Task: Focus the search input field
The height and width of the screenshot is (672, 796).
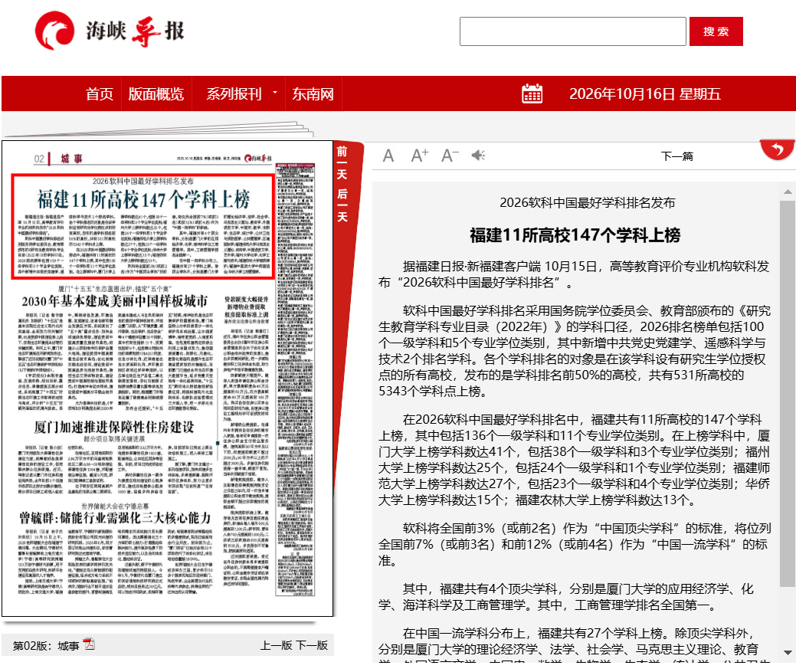Action: pyautogui.click(x=572, y=31)
